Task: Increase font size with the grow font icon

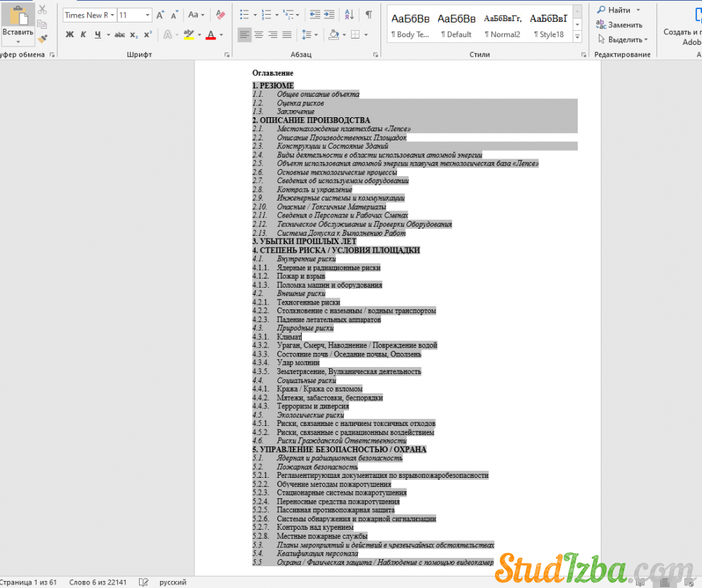Action: pos(160,15)
